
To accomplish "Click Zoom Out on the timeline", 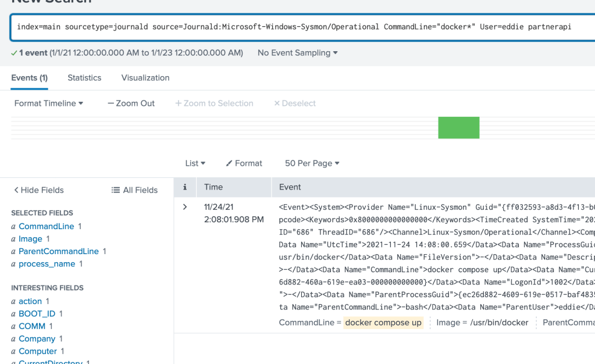I will tap(131, 104).
